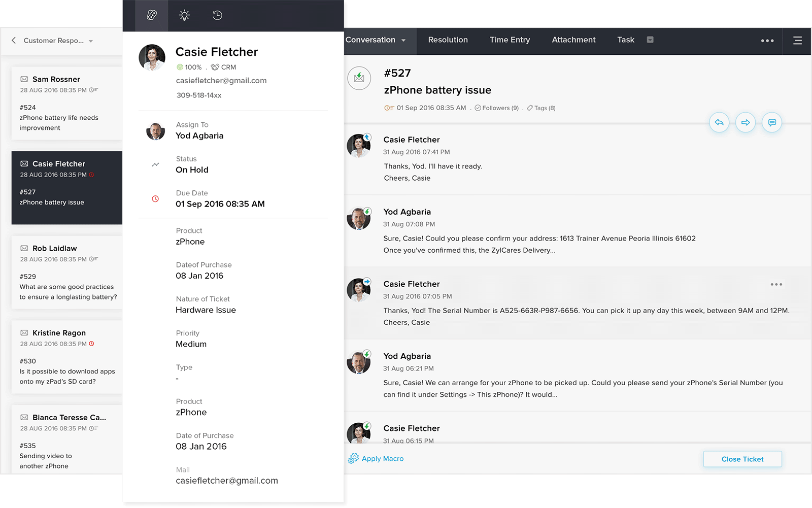812x508 pixels.
Task: Open Sam Rossner ticket #524 card
Action: pyautogui.click(x=67, y=104)
